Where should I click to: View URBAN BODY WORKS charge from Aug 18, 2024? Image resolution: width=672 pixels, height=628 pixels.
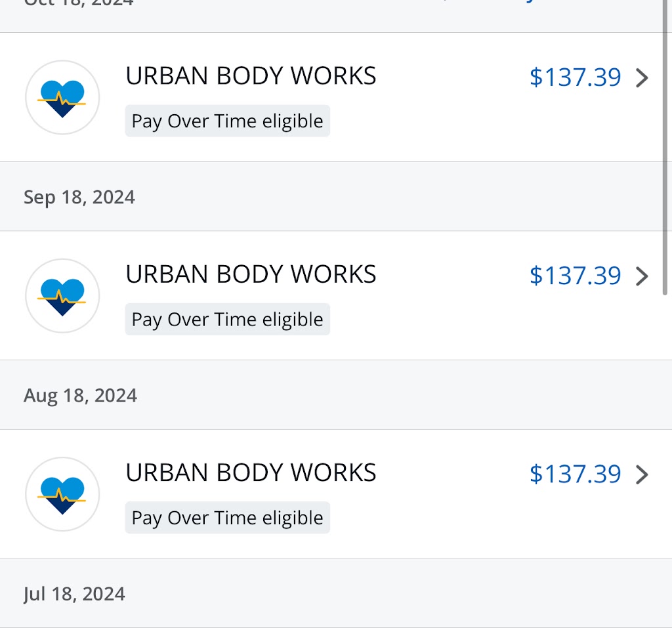coord(251,472)
